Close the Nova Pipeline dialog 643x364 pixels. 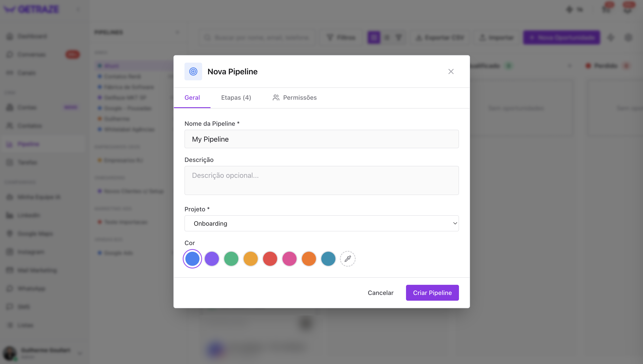451,71
